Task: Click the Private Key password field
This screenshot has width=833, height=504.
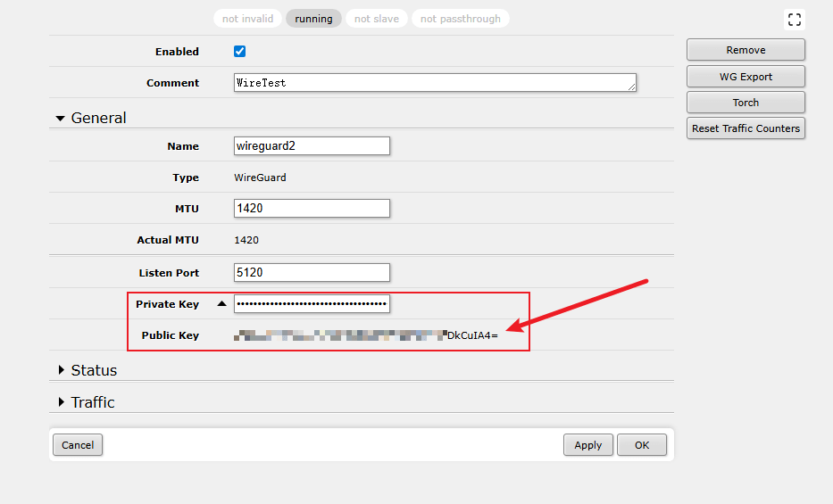Action: (312, 304)
